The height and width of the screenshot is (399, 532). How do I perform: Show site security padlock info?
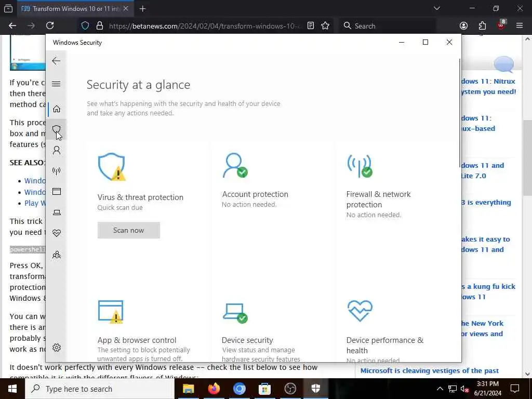(99, 26)
